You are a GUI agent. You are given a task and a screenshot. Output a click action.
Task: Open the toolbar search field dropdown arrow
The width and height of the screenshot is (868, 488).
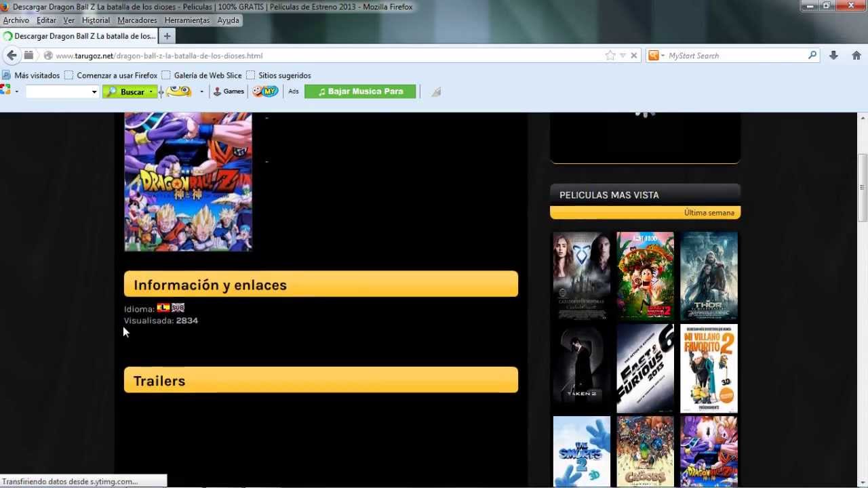(x=94, y=91)
